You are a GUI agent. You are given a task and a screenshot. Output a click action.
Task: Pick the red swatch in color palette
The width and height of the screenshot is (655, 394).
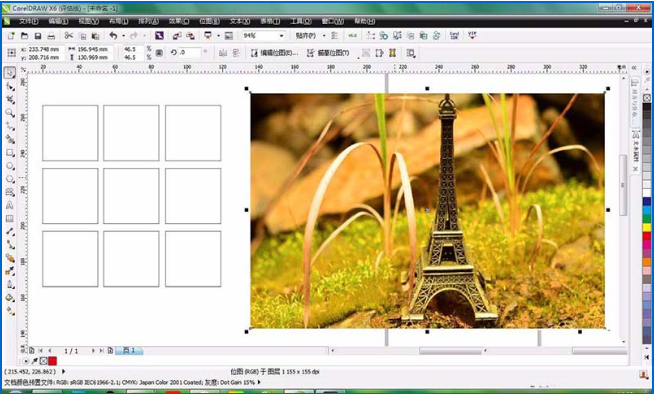coord(647,236)
